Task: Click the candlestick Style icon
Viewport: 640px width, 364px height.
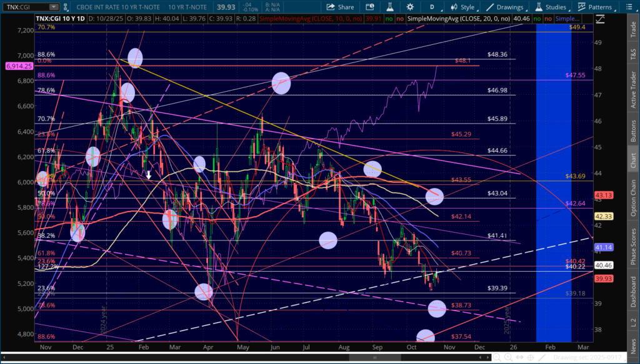Action: [x=454, y=7]
